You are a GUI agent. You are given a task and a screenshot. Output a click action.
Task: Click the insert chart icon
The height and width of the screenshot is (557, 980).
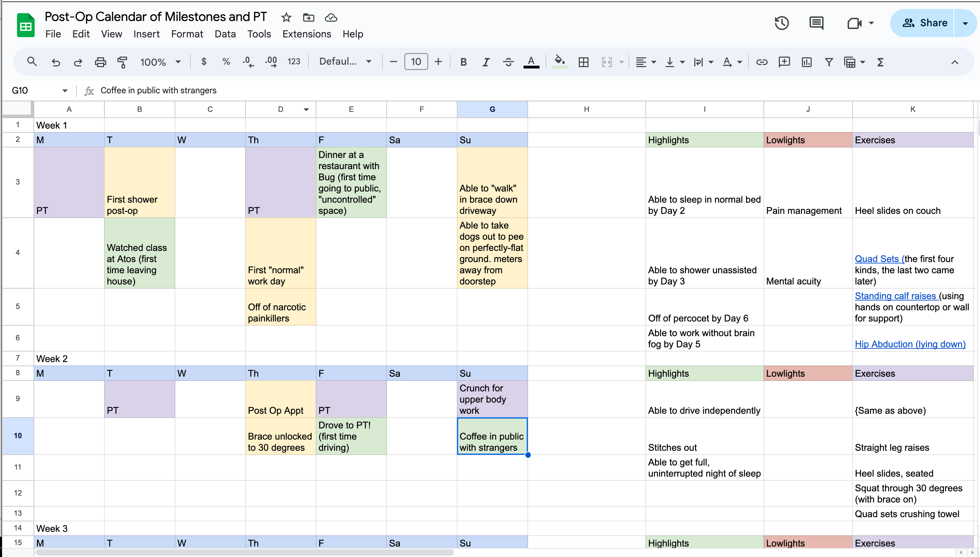(x=806, y=62)
